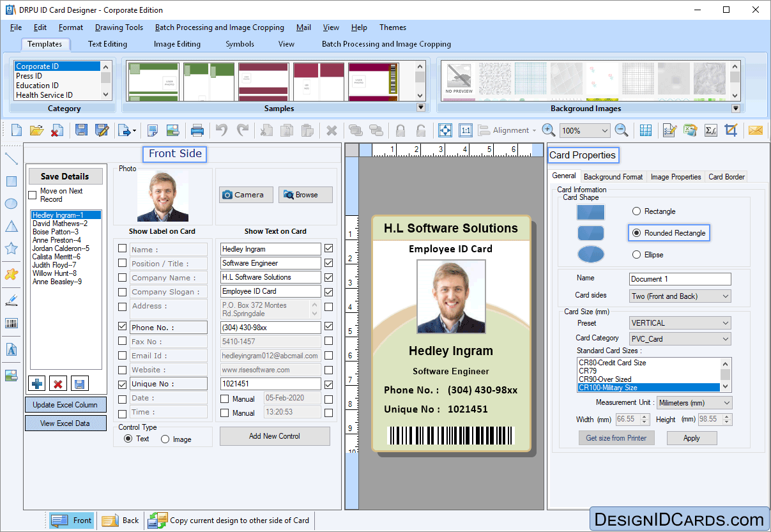Select the Picture insert tool in sidebar
The image size is (771, 532).
[x=11, y=376]
